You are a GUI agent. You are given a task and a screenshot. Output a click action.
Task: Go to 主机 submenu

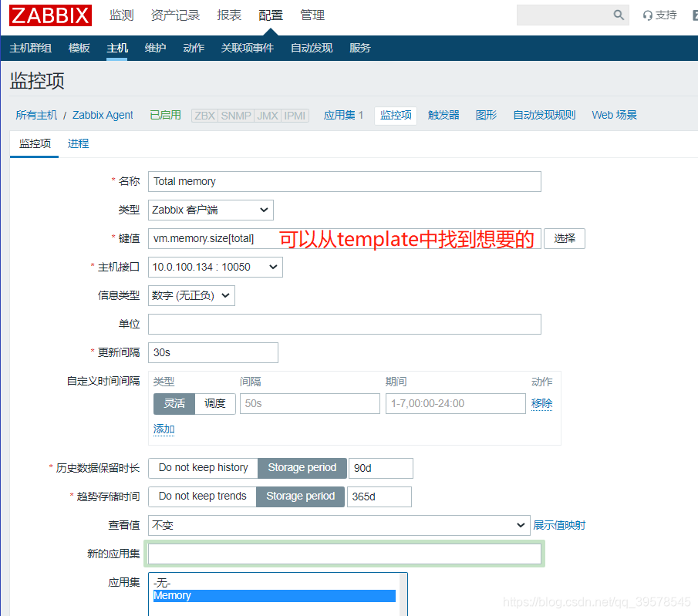[x=117, y=48]
